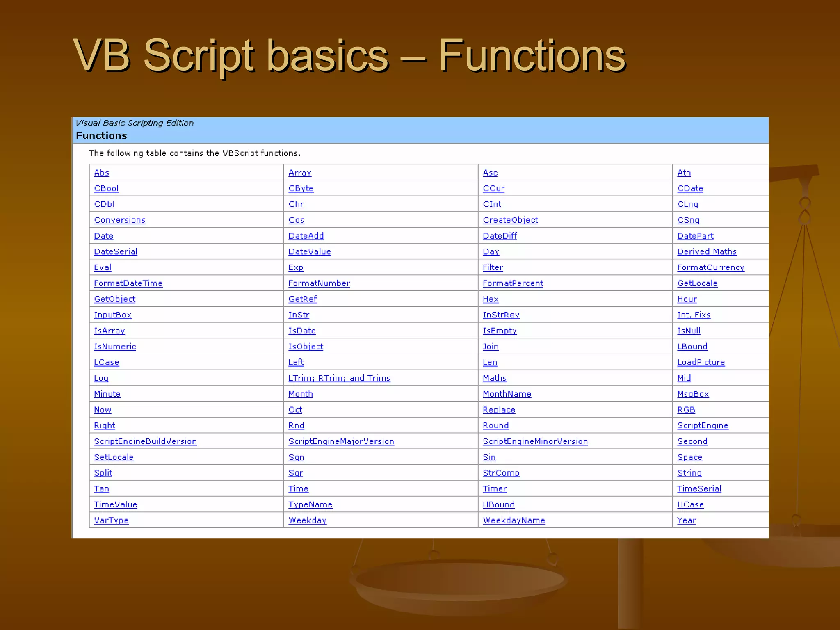Click the Round function link
Image resolution: width=840 pixels, height=630 pixels.
pyautogui.click(x=496, y=425)
